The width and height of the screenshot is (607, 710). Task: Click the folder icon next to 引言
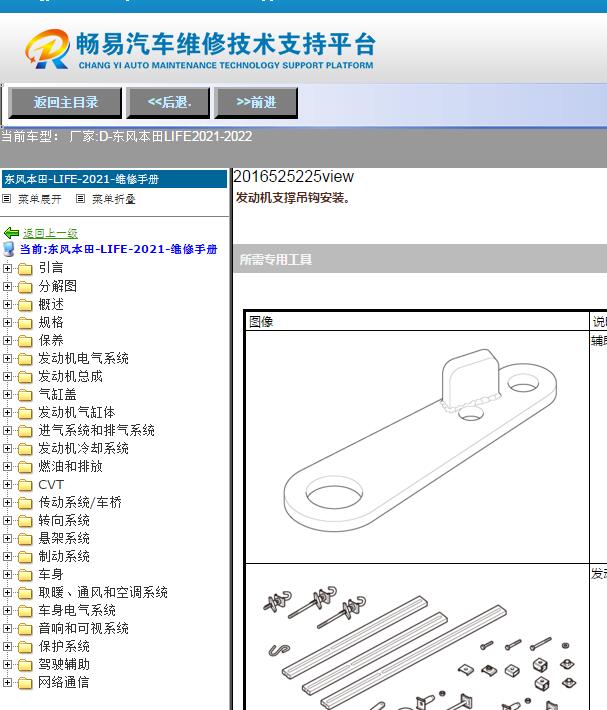pyautogui.click(x=25, y=269)
